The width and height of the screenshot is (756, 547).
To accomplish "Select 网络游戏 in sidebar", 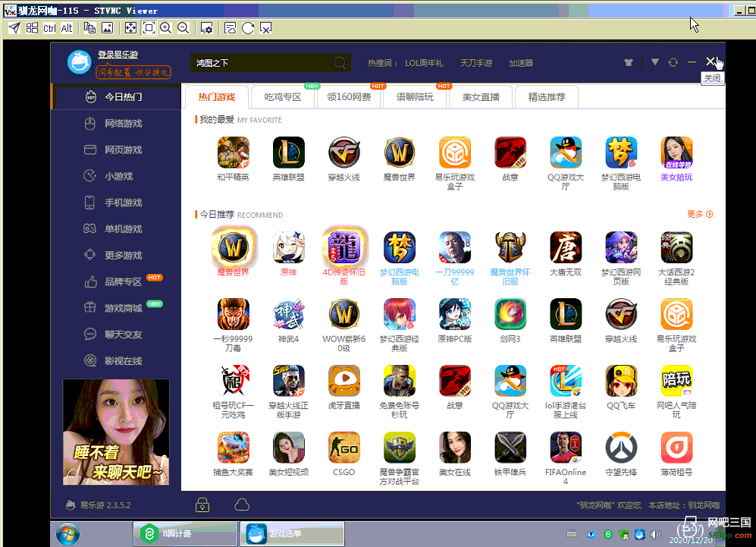I will click(116, 124).
